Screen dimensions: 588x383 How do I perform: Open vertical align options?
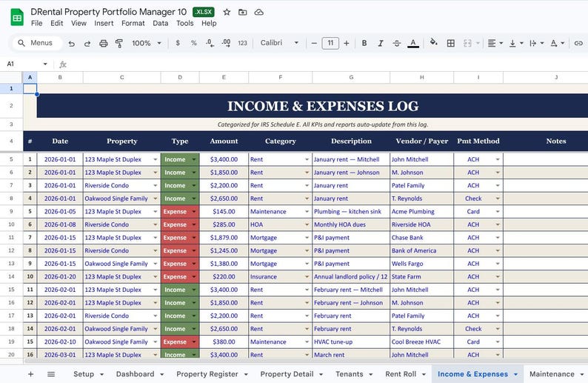point(516,43)
